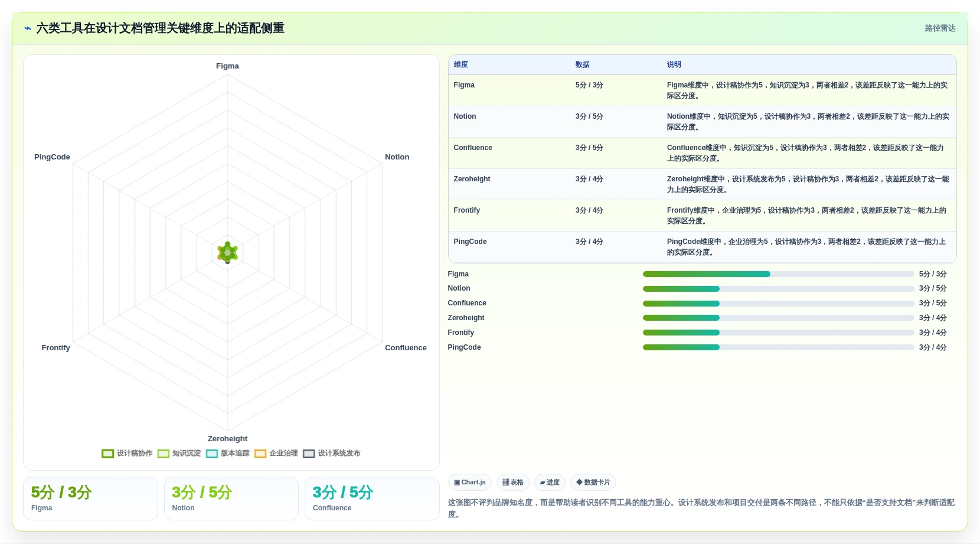This screenshot has height=544, width=980.
Task: Select the Figma row in the table
Action: coord(703,90)
